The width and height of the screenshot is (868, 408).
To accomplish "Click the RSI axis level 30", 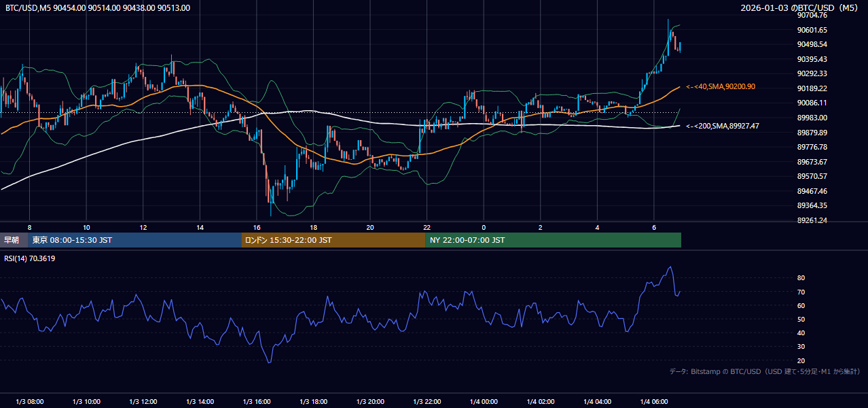I will point(801,347).
